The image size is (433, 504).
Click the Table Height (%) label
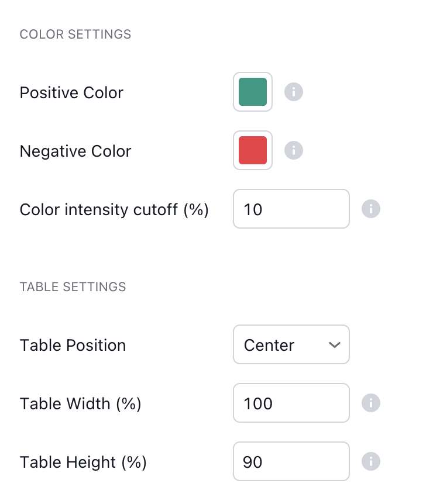coord(83,462)
